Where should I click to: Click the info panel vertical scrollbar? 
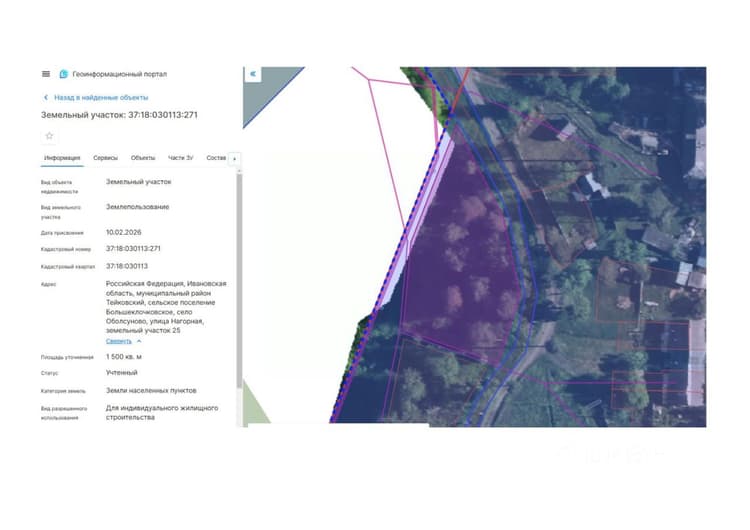coord(239,281)
